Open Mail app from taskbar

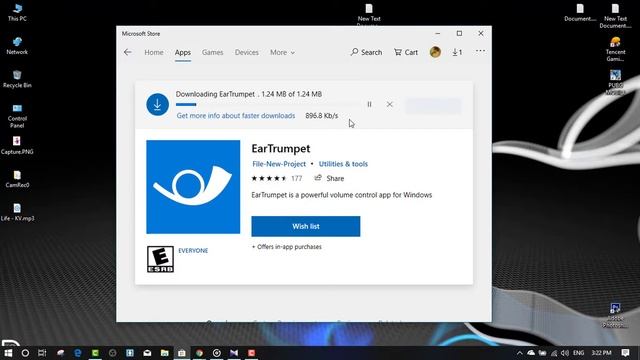(147, 353)
